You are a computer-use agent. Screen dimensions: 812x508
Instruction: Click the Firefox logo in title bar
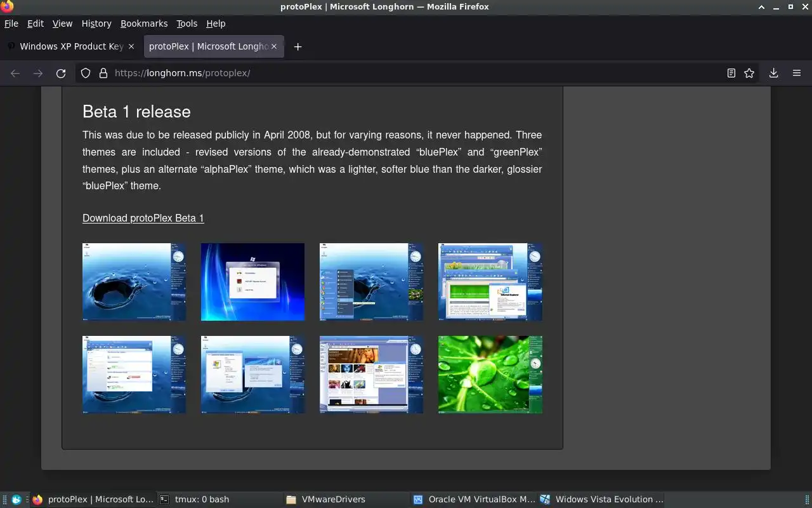[x=7, y=6]
